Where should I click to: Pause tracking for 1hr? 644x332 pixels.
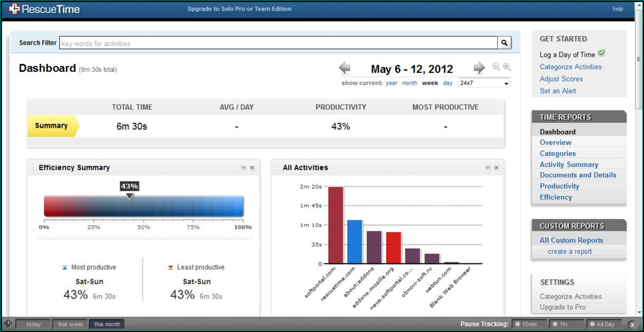tap(567, 324)
